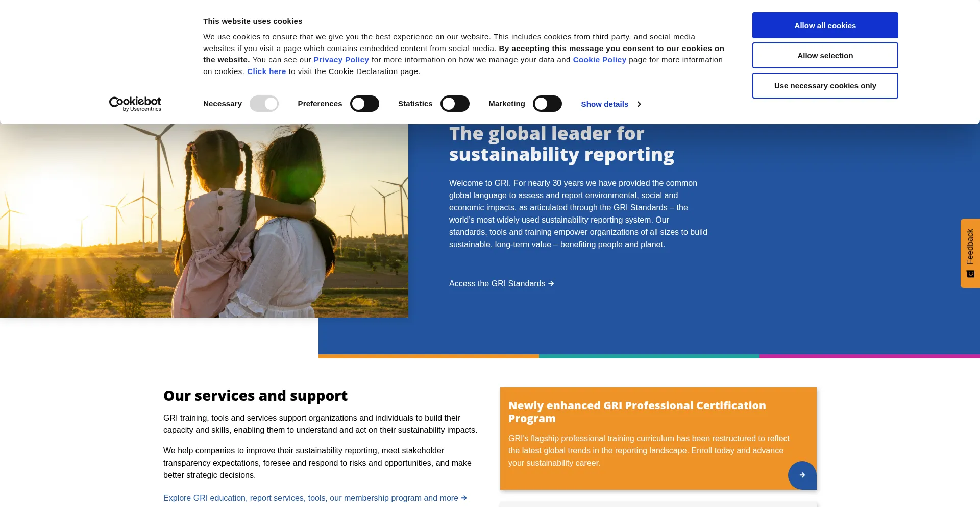The image size is (980, 507).
Task: Choose Use necessary cookies only
Action: 825,86
